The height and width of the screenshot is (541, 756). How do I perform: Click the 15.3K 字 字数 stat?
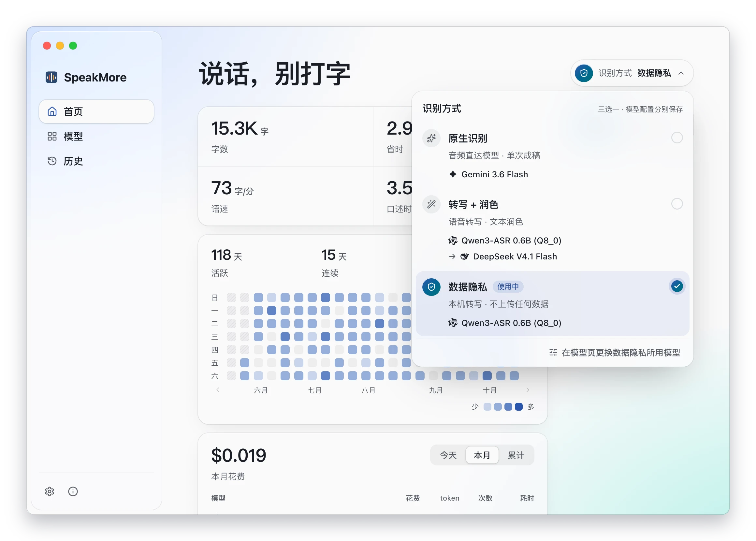[x=285, y=137]
